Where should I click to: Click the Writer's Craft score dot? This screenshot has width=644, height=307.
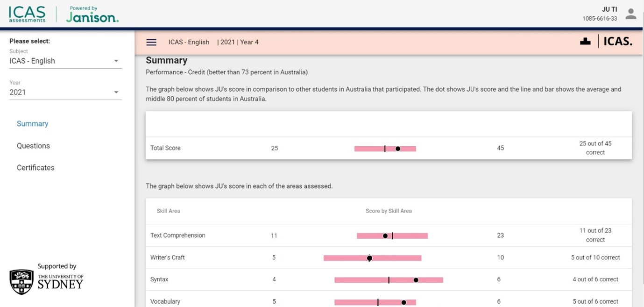click(369, 258)
